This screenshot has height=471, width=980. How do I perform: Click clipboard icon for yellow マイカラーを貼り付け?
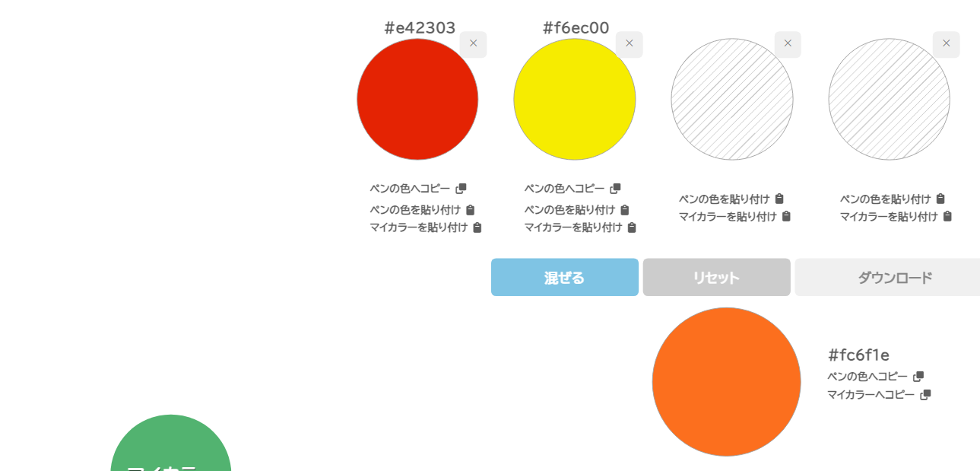point(631,228)
